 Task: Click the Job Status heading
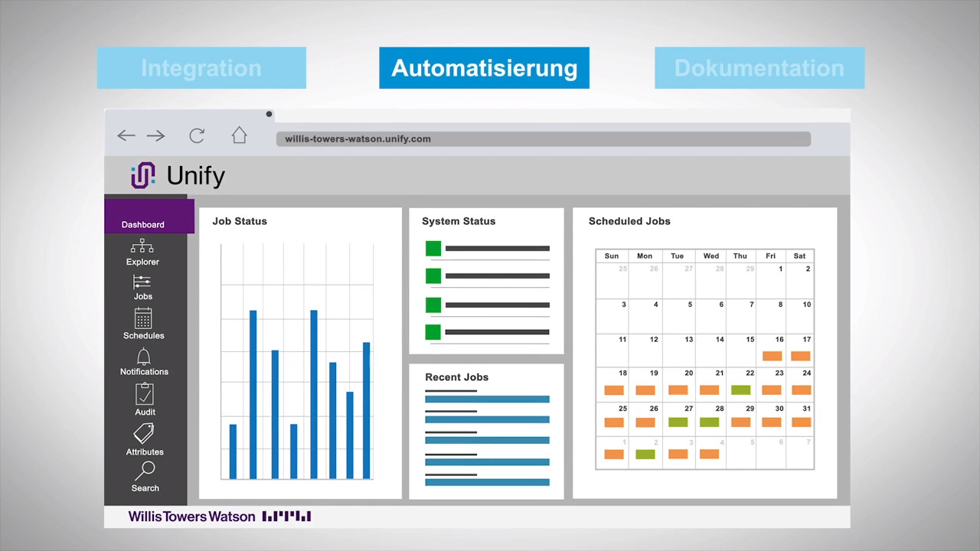coord(240,221)
